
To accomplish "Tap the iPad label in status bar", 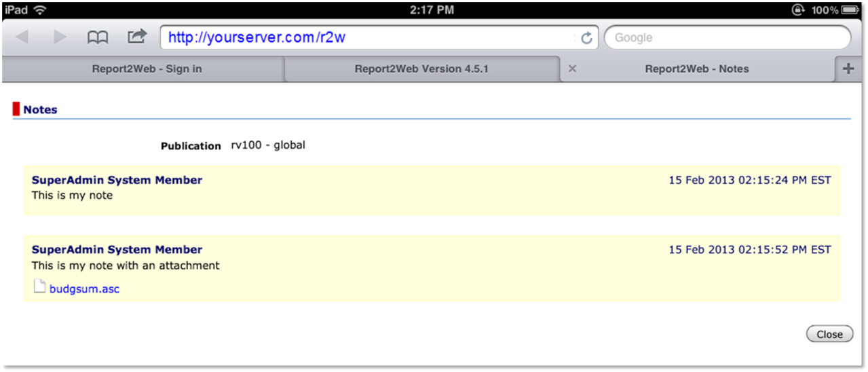I will (16, 10).
